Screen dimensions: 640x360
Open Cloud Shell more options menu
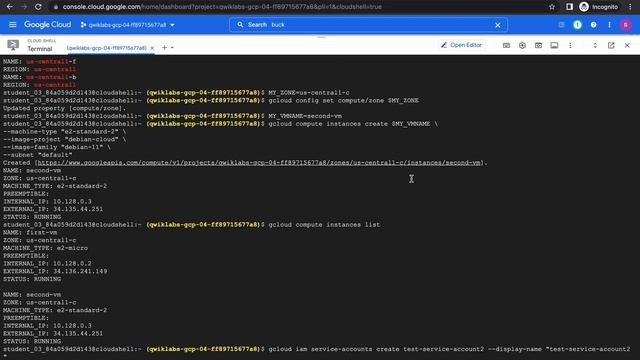point(570,45)
